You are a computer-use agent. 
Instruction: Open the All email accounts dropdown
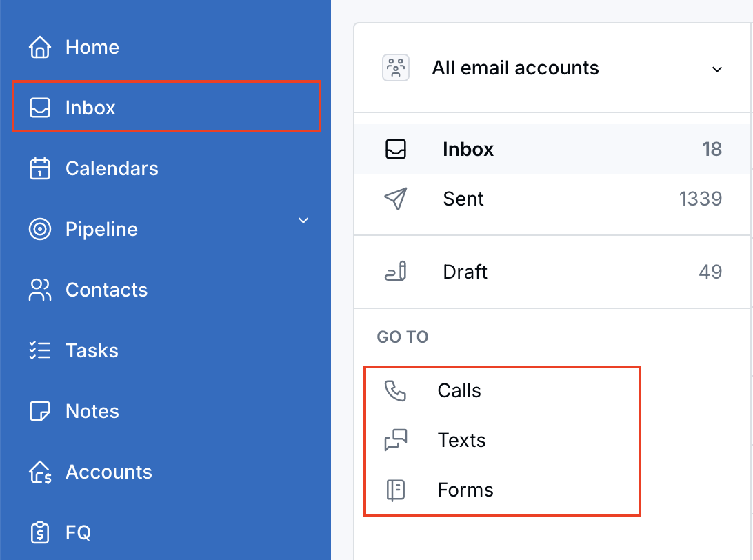pos(514,68)
